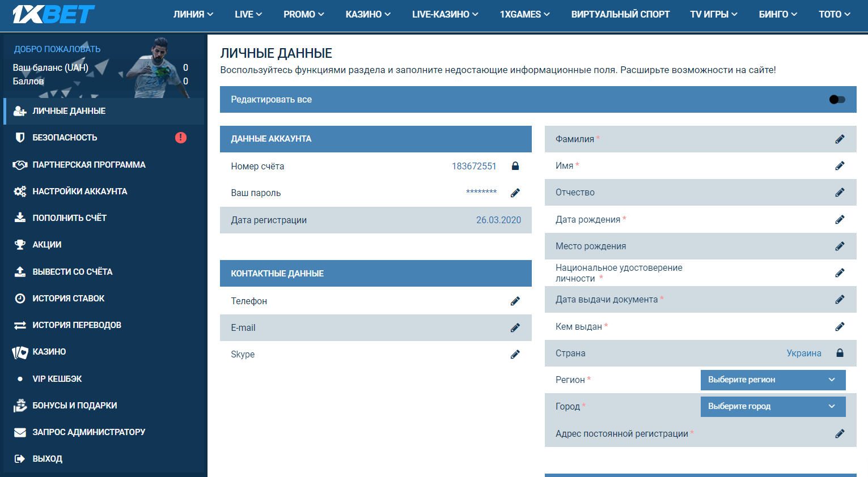This screenshot has height=477, width=868.
Task: Open ПОПОЛНИТЬ СЧЁТ in the sidebar
Action: click(69, 218)
